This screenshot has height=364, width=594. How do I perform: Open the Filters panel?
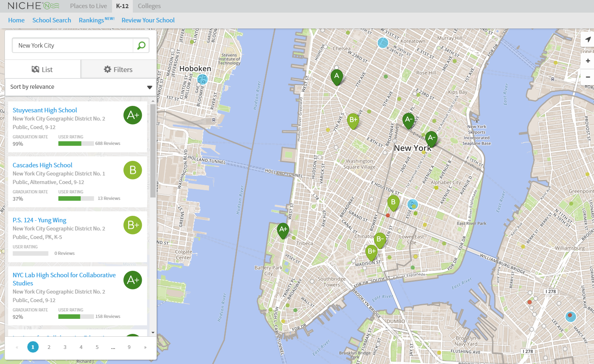(x=119, y=70)
